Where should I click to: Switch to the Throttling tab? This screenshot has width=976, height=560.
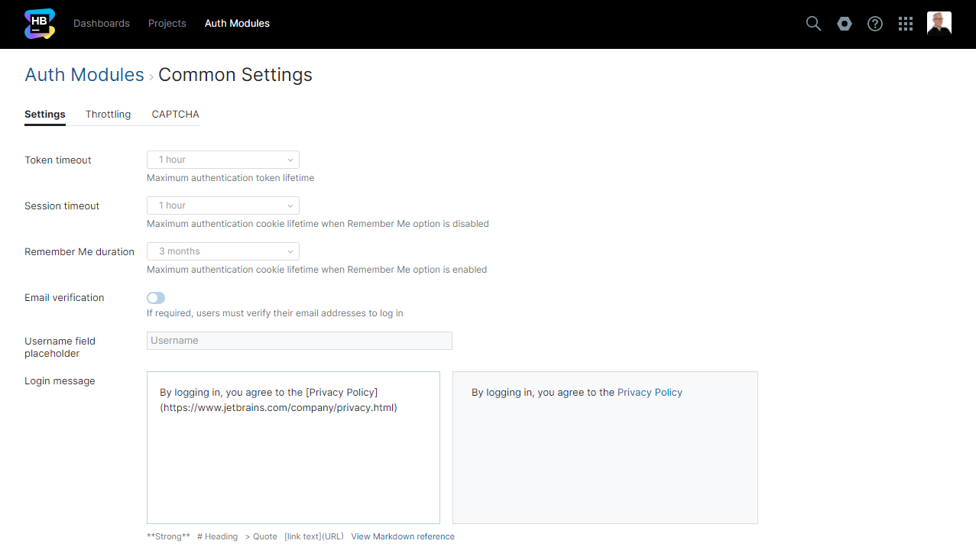point(108,114)
